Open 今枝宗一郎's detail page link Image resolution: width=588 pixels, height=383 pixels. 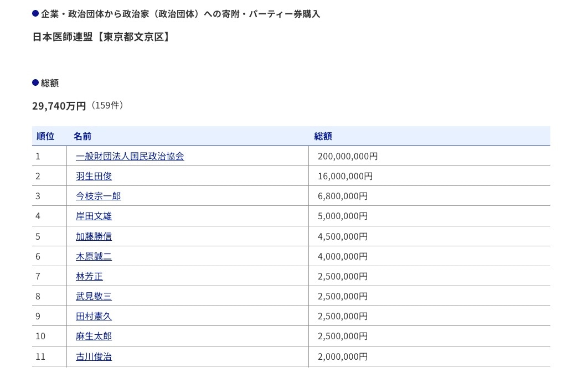98,196
